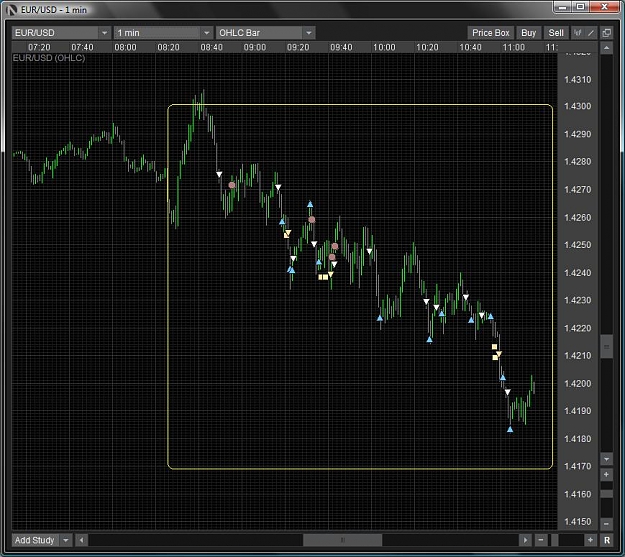Expand the Add Study dropdown arrow
The image size is (625, 557).
[x=66, y=540]
